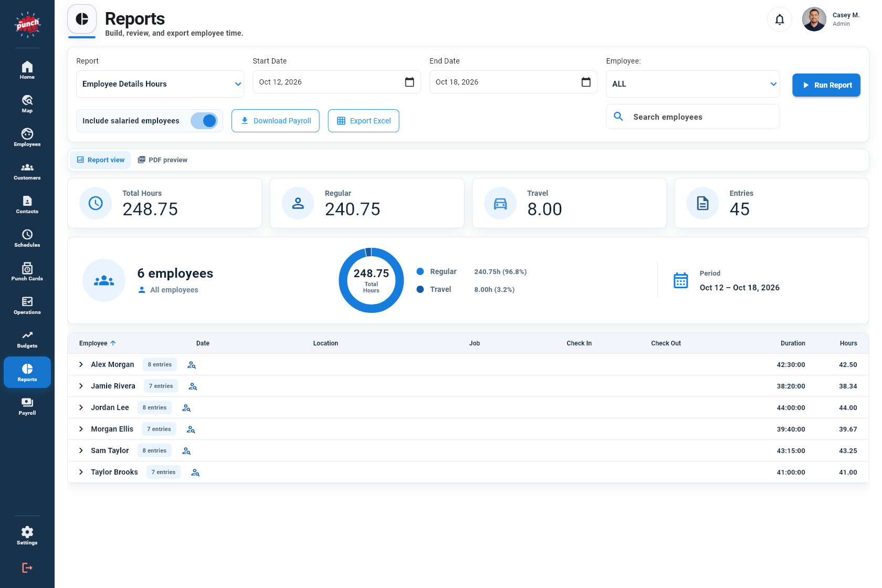Click the Run Report button

click(x=826, y=85)
